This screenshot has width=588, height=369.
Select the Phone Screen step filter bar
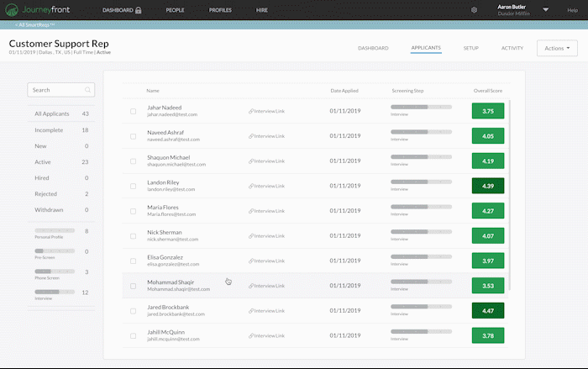coord(55,271)
